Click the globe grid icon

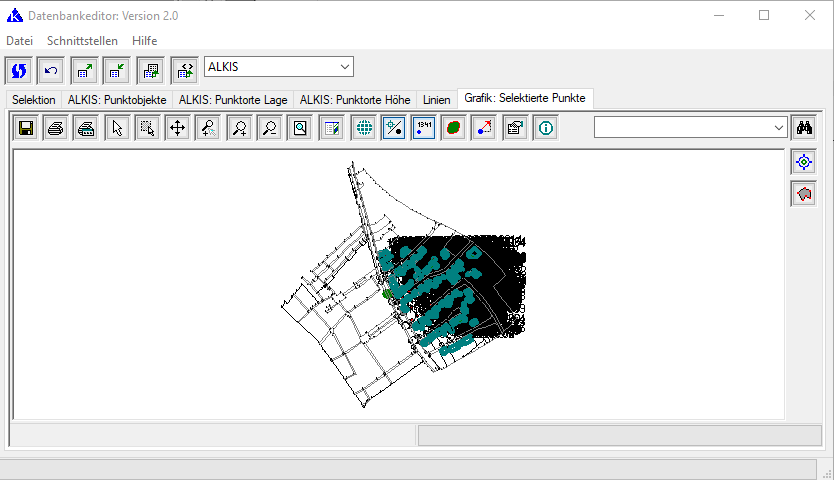(x=363, y=128)
